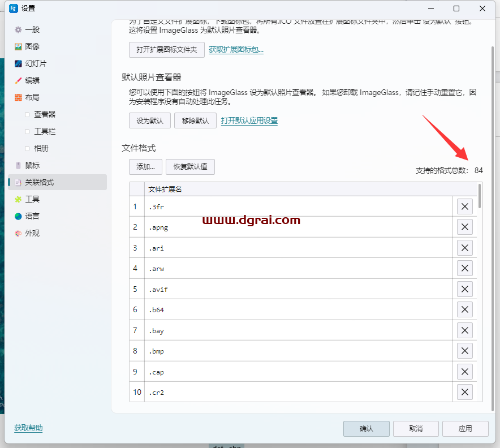Click the layout grid icon beside 布局
This screenshot has height=448, width=500.
(x=18, y=97)
